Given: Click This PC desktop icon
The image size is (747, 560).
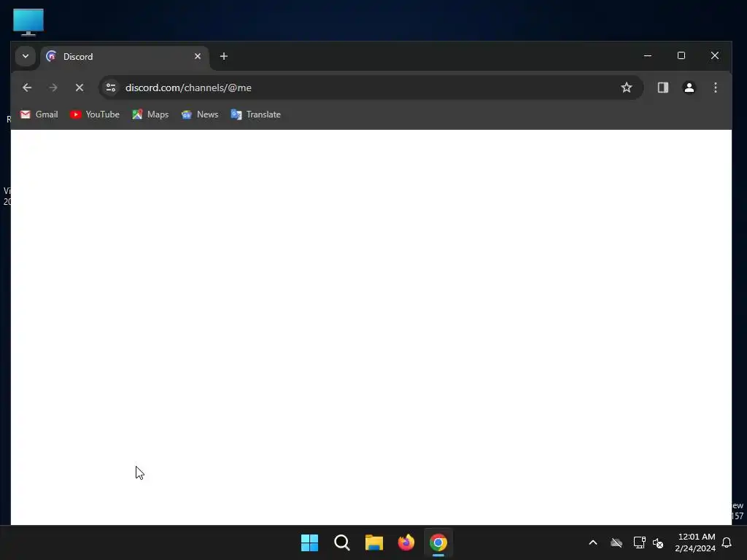Looking at the screenshot, I should tap(28, 23).
